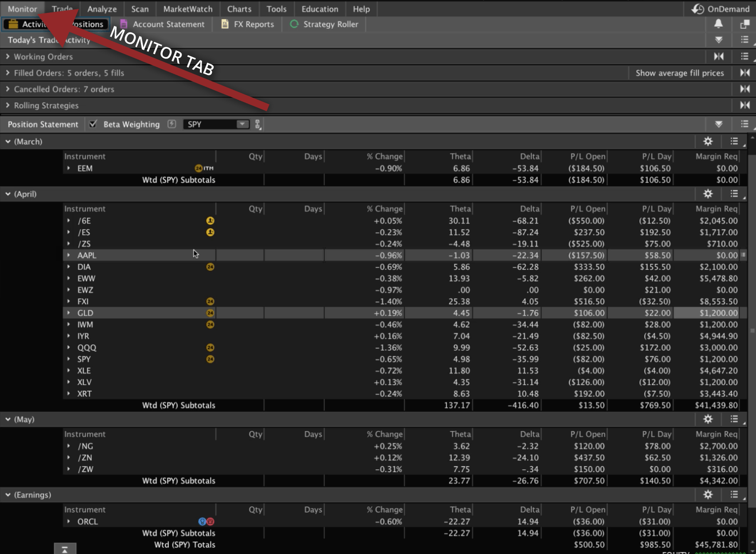This screenshot has width=756, height=554.
Task: Sort by the April P/L Open column
Action: 587,209
